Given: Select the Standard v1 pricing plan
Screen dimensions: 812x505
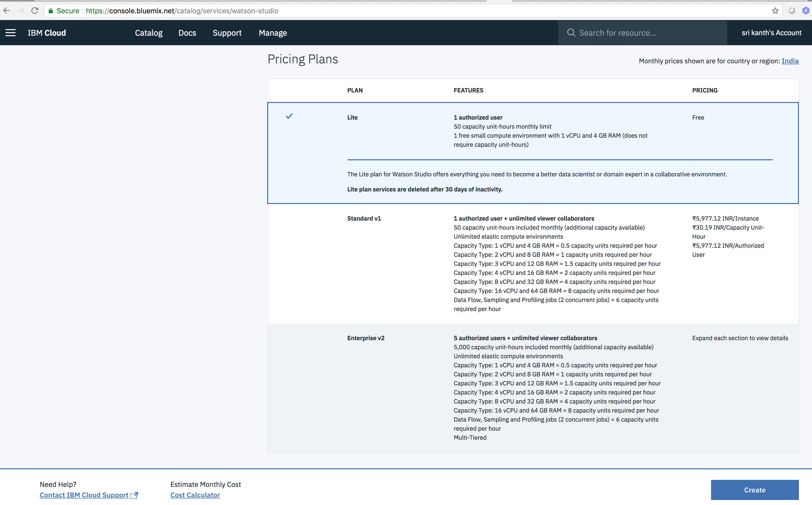Looking at the screenshot, I should (533, 264).
